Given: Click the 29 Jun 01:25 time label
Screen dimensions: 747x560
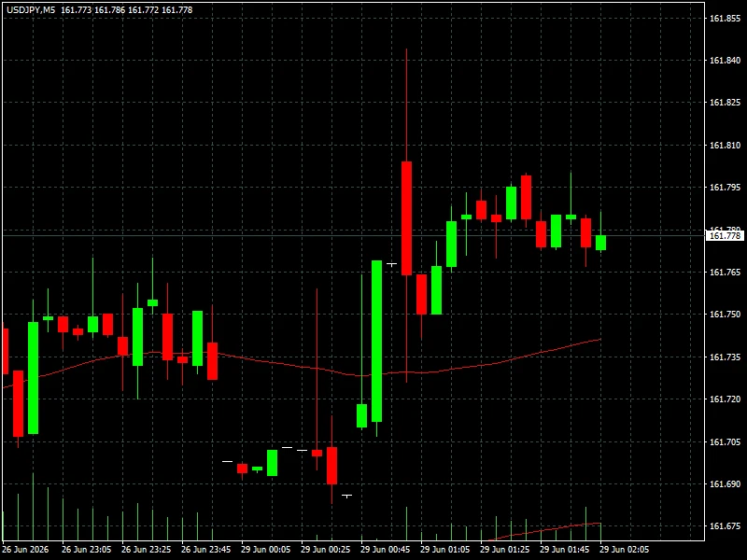Looking at the screenshot, I should [x=505, y=550].
